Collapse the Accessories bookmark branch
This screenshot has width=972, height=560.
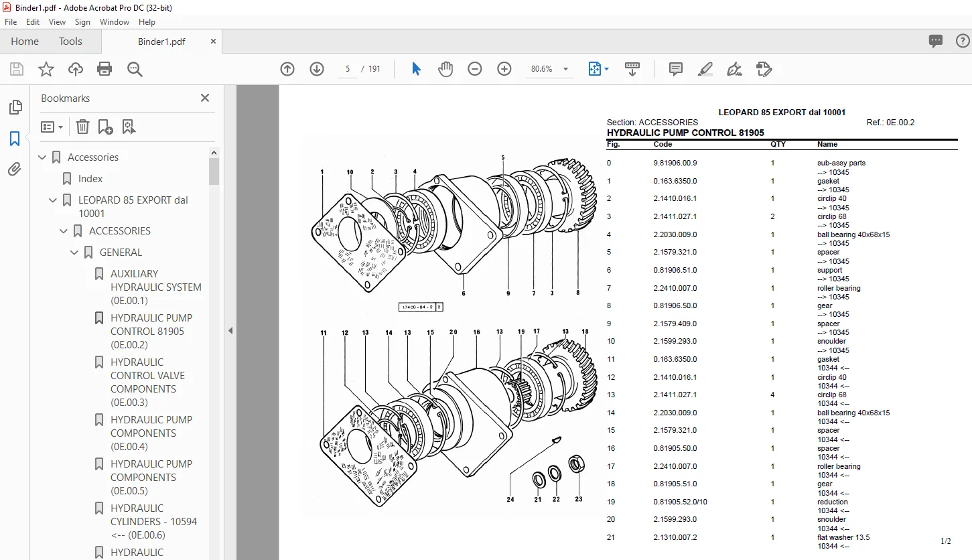point(42,157)
